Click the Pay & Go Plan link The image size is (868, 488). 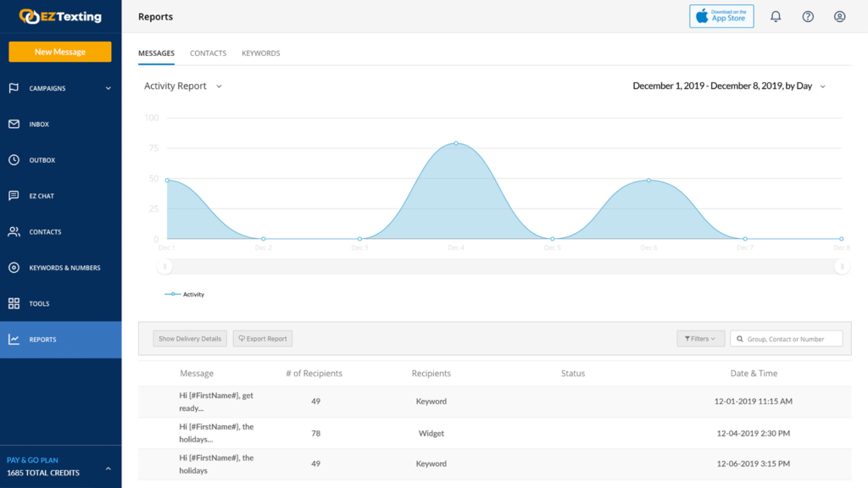[32, 460]
